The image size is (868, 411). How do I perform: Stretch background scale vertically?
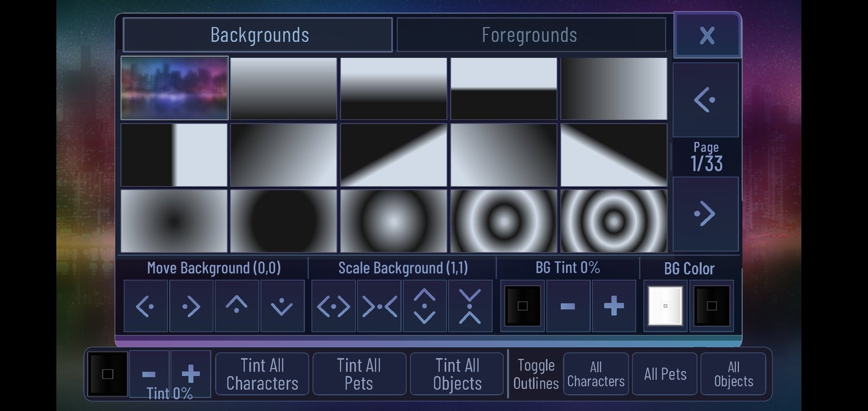coord(424,306)
